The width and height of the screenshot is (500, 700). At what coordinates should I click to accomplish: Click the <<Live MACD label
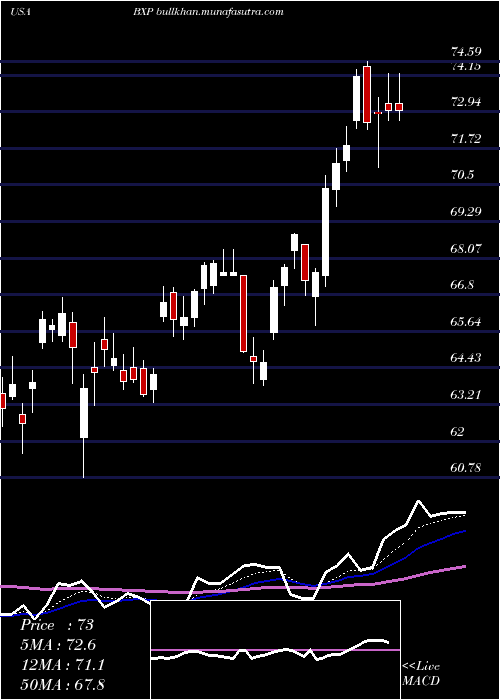(x=421, y=674)
